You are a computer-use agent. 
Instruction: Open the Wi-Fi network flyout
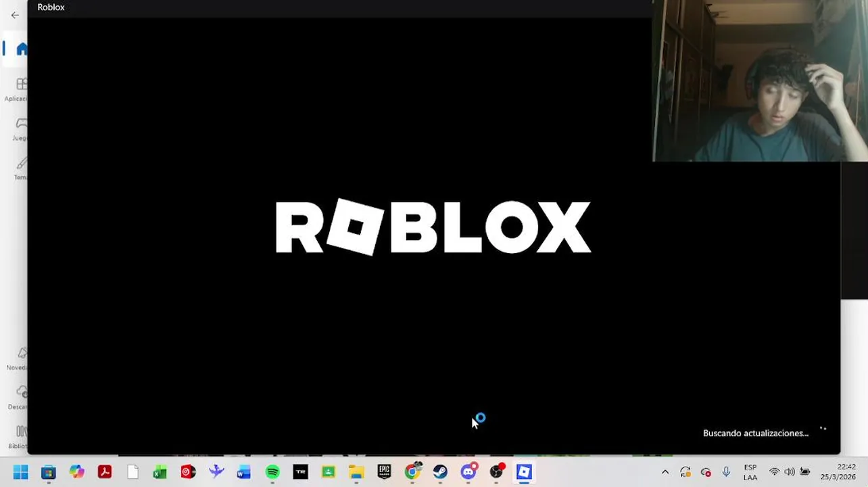(774, 472)
